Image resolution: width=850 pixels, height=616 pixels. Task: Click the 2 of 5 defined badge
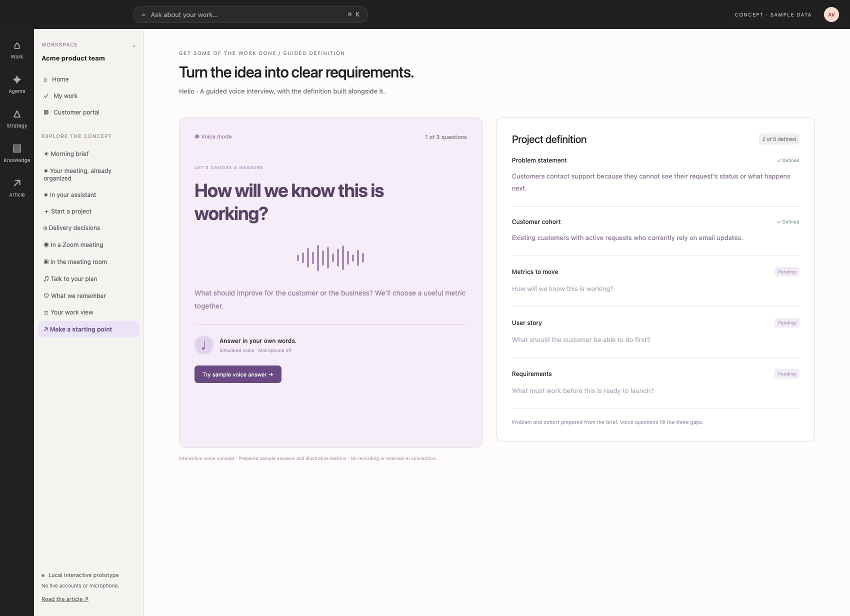pos(779,139)
